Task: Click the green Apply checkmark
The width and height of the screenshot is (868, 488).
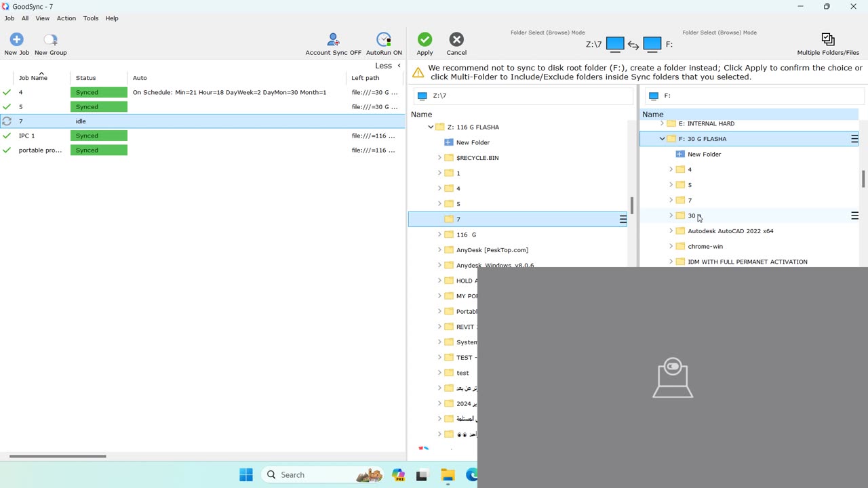Action: (425, 39)
